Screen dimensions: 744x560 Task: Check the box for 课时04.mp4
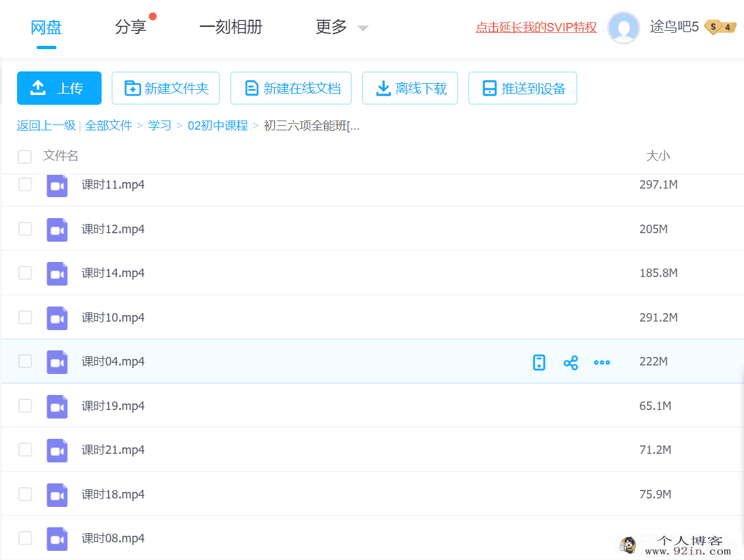[x=25, y=362]
